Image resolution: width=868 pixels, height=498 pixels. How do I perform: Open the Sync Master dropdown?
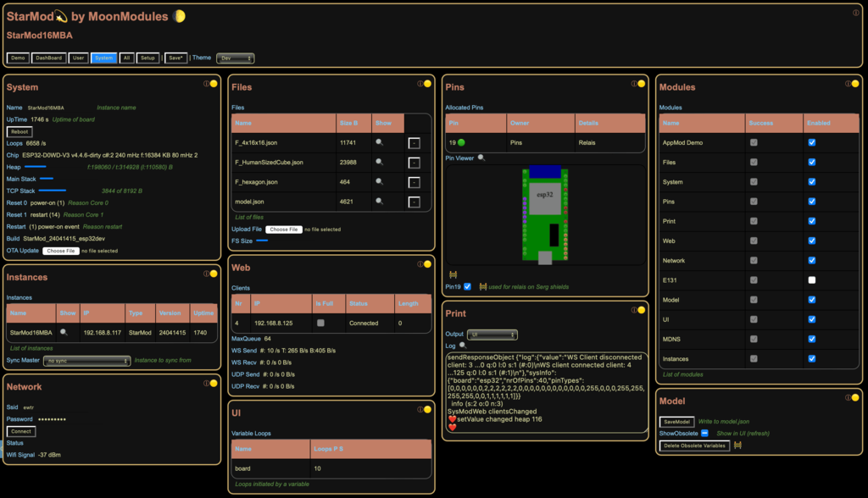click(87, 361)
